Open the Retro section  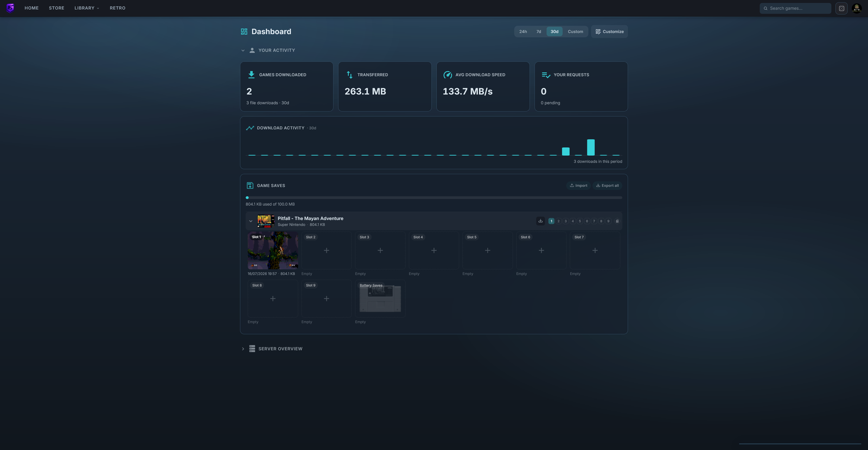[117, 8]
